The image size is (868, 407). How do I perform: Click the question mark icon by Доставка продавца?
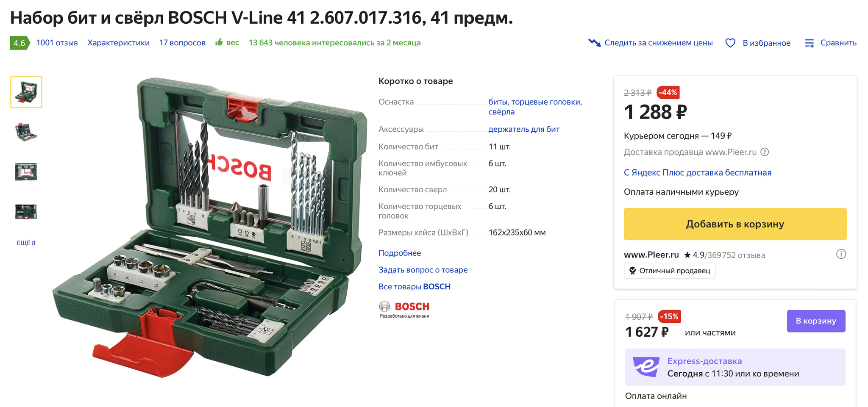pos(765,152)
